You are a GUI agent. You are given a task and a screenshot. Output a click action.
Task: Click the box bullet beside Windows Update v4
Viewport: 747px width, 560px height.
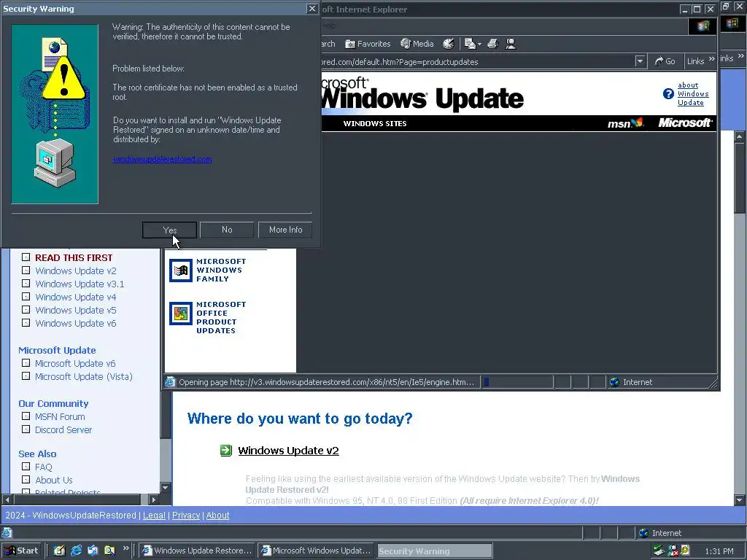pos(26,297)
